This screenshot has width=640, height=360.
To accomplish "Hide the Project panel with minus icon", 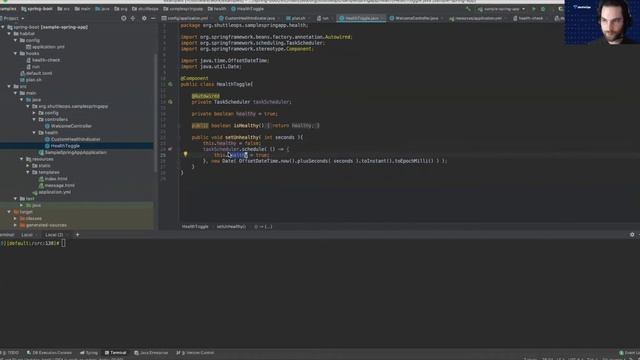I will pos(153,18).
